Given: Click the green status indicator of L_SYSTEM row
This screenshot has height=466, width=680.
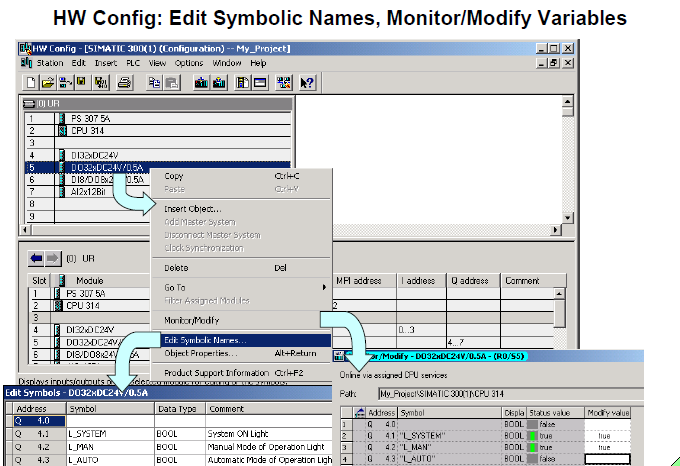Looking at the screenshot, I should [x=532, y=436].
